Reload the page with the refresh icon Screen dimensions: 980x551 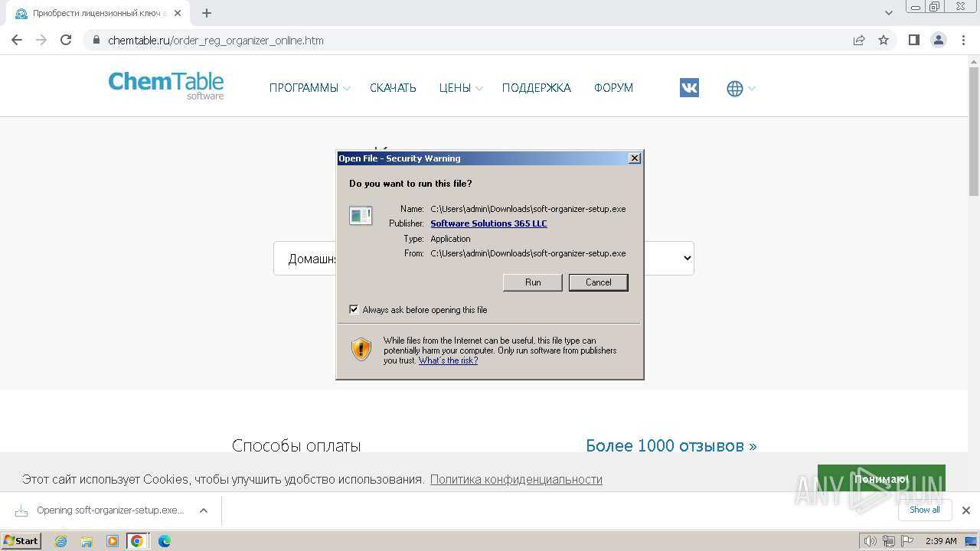pyautogui.click(x=66, y=40)
